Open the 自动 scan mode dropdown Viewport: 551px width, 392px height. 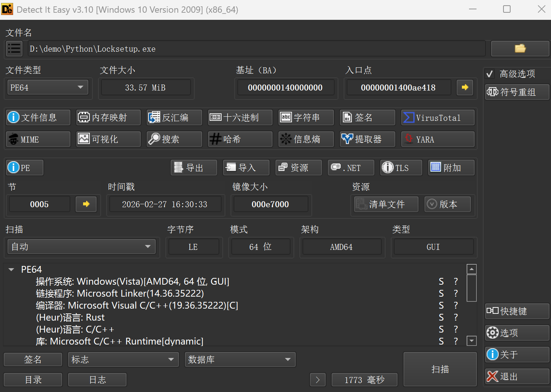(x=82, y=247)
